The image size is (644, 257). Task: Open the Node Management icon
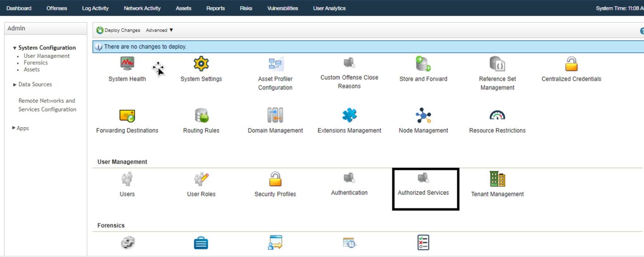pos(423,115)
